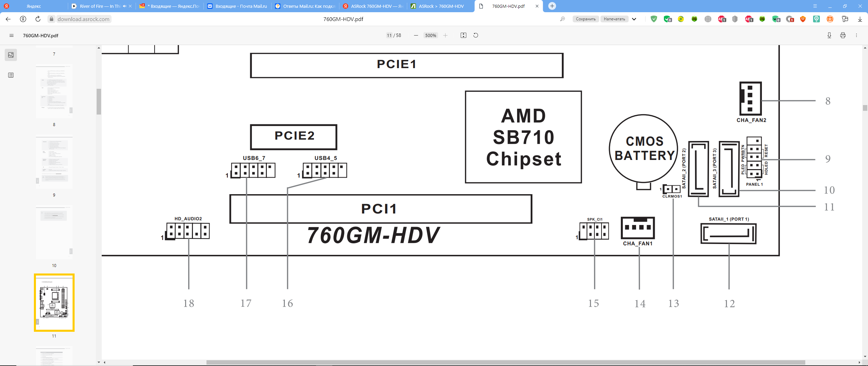This screenshot has height=366, width=868.
Task: Zoom in the PDF with plus button
Action: [x=445, y=35]
